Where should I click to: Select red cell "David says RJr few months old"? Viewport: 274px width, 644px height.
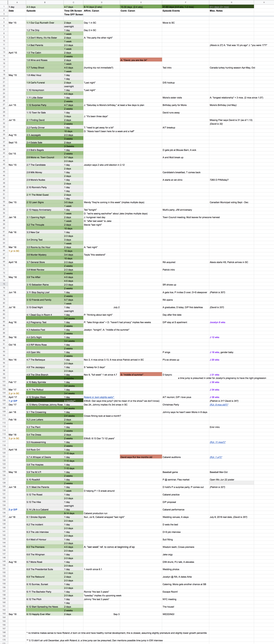tap(141, 457)
